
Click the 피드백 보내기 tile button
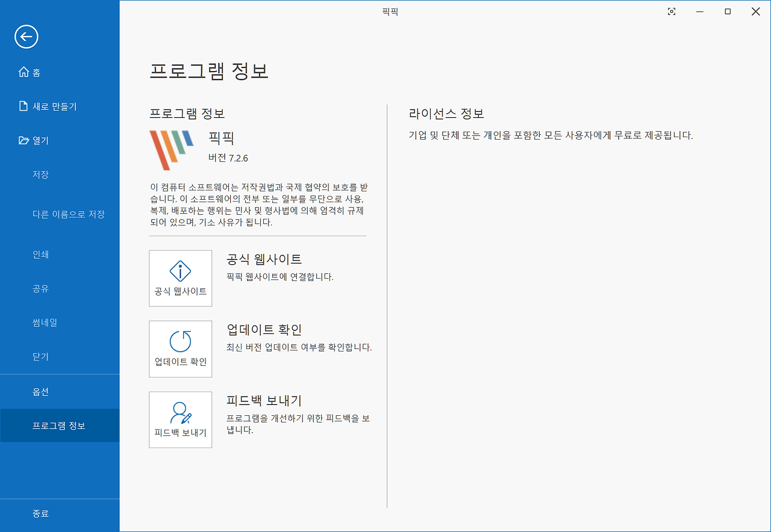coord(181,419)
